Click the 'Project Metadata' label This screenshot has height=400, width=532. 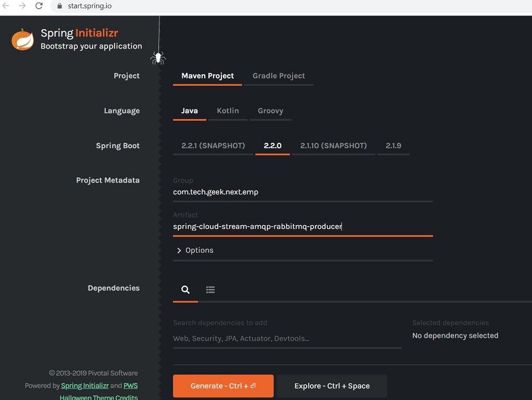pyautogui.click(x=108, y=180)
